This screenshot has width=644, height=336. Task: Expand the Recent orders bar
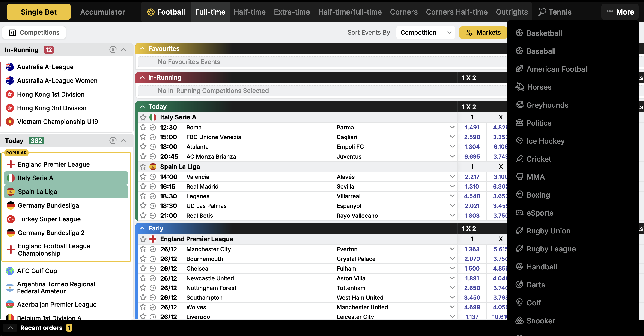click(10, 327)
